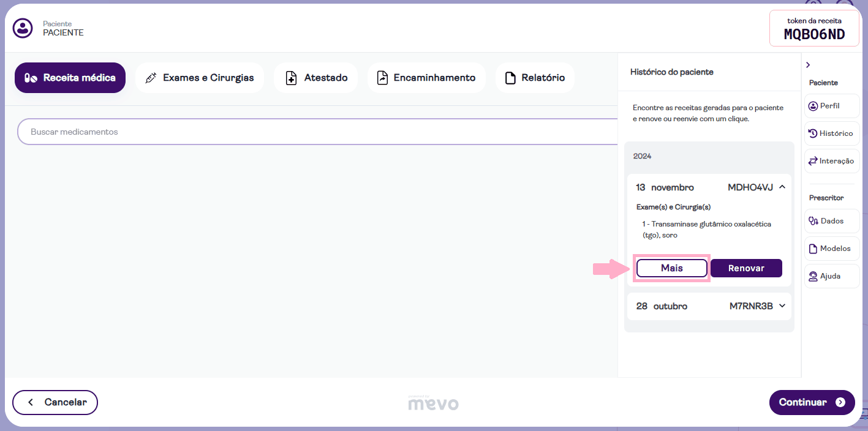This screenshot has width=868, height=431.
Task: Click Renovar to renew the prescription
Action: [x=746, y=268]
